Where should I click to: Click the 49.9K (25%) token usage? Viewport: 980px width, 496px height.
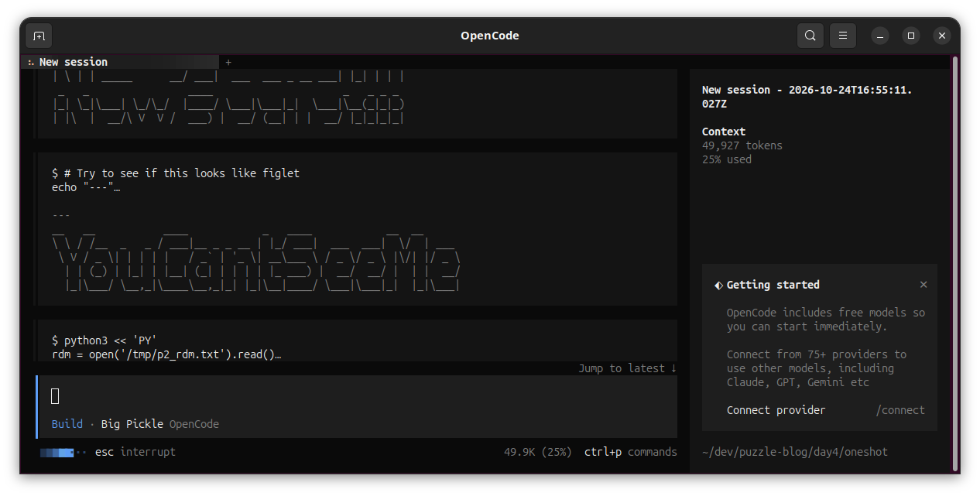(x=538, y=452)
